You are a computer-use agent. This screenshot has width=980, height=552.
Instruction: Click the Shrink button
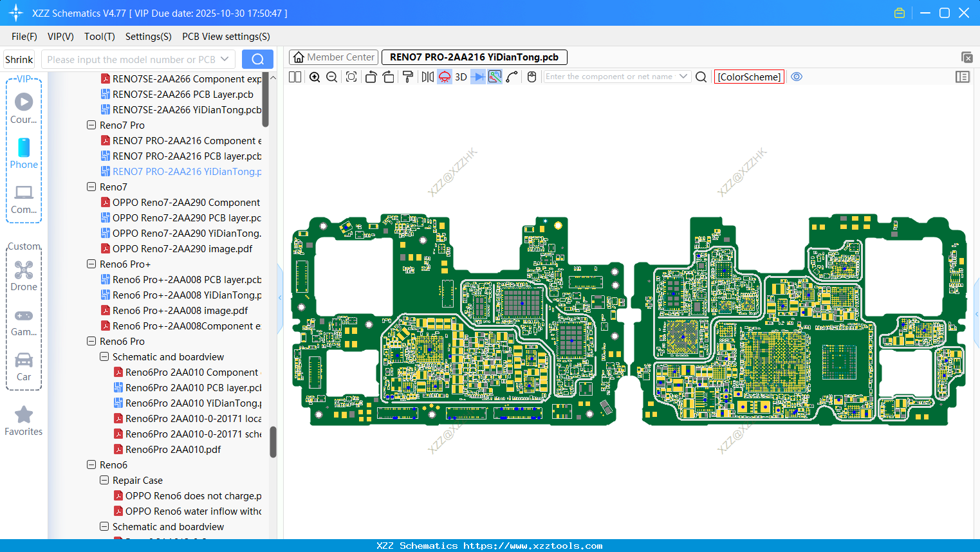coord(19,60)
